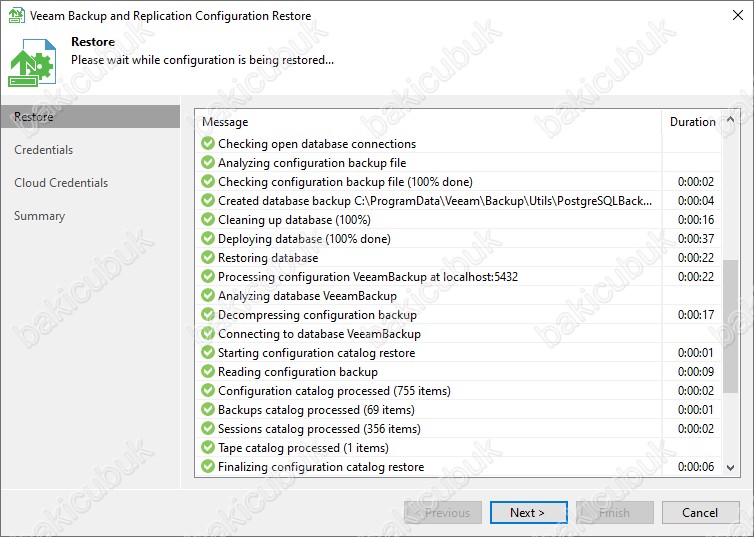754x537 pixels.
Task: Click the disabled Previous button
Action: 443,512
